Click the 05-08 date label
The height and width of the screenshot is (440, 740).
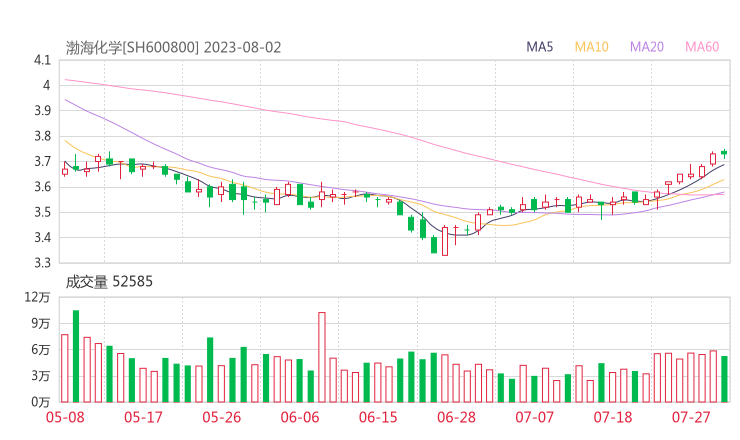65,417
